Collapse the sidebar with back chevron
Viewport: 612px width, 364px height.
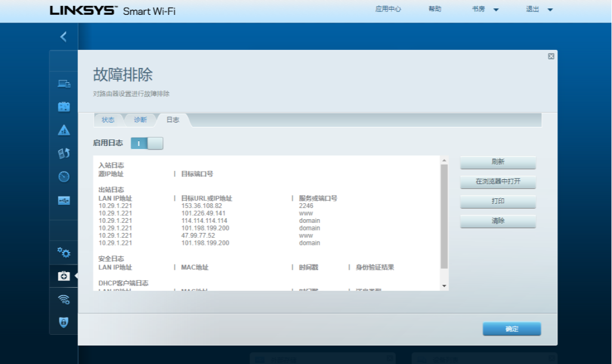tap(63, 36)
